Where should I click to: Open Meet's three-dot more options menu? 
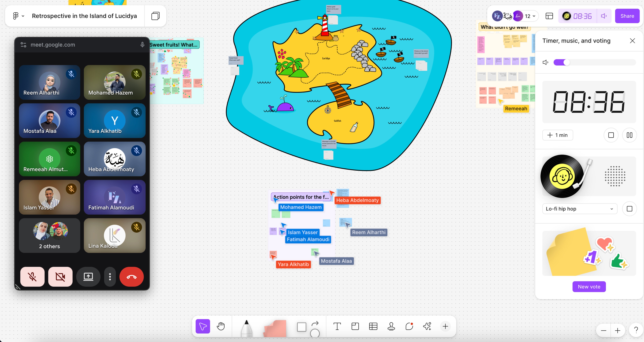(110, 277)
